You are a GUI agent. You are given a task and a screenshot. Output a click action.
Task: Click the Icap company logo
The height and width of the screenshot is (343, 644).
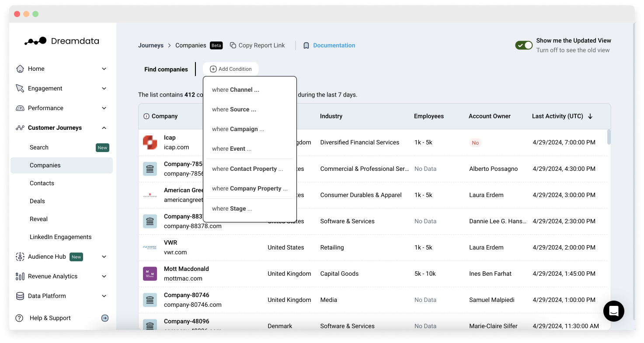[x=150, y=142]
